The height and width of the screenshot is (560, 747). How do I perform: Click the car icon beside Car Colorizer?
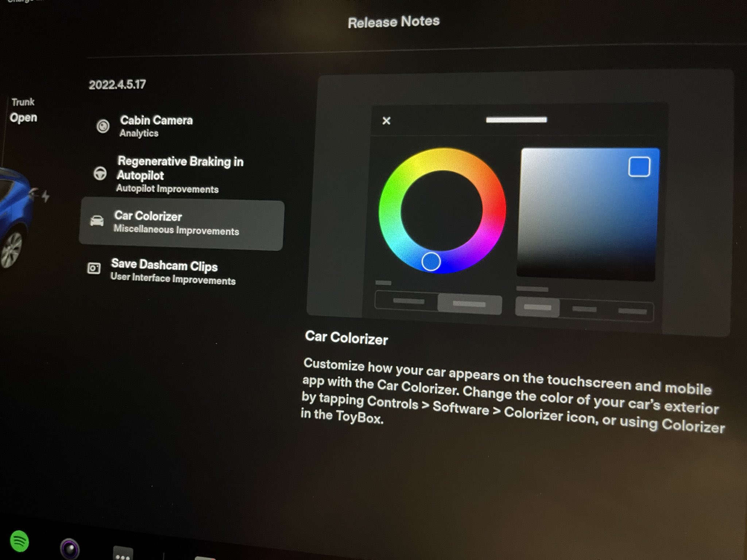point(97,221)
